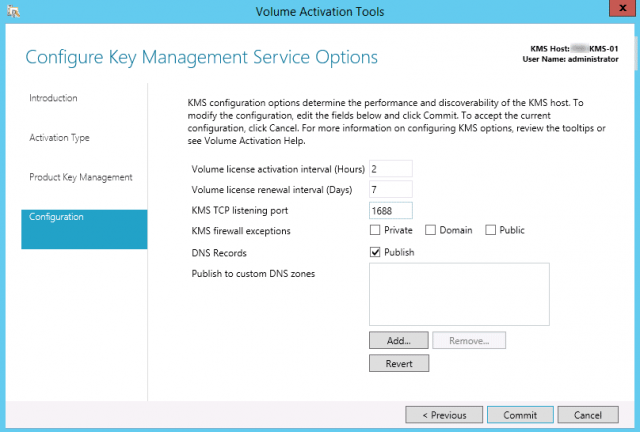Click the Volume license activation interval field
The height and width of the screenshot is (432, 640).
tap(390, 168)
